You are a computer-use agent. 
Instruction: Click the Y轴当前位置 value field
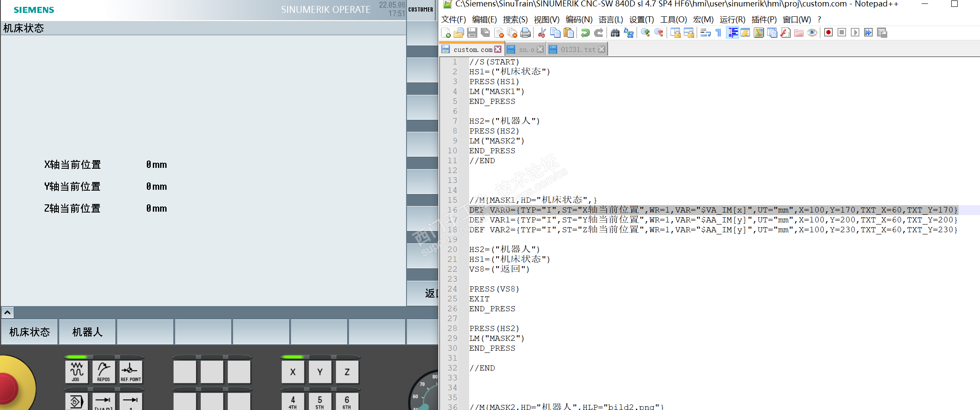pos(156,187)
